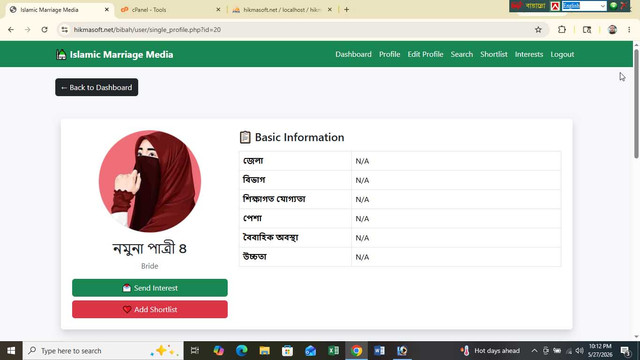Bookmark this page with the star icon
The width and height of the screenshot is (640, 360).
[538, 30]
